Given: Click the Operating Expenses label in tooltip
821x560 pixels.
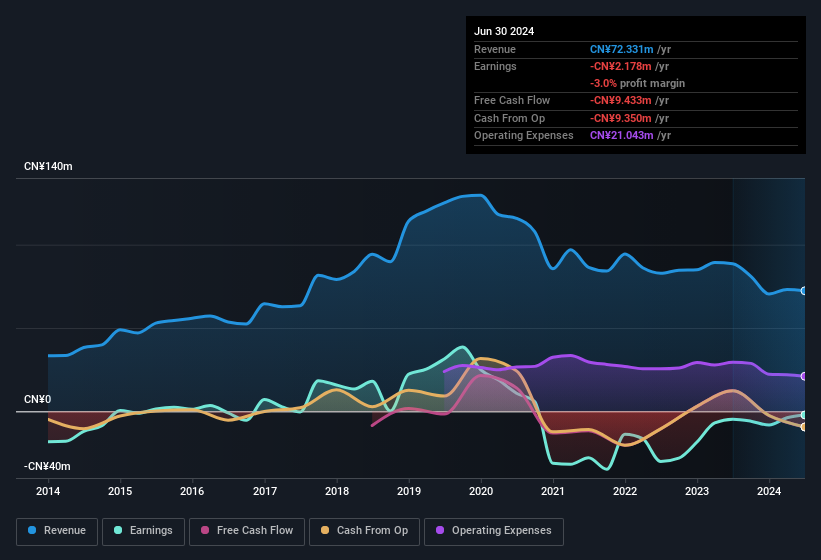Looking at the screenshot, I should pyautogui.click(x=524, y=136).
